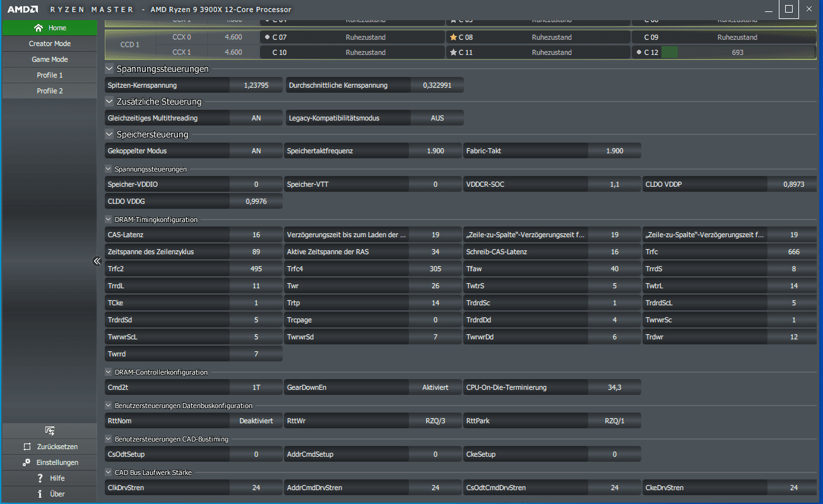This screenshot has height=504, width=823.
Task: Toggle Gekoppelter Modus AN value
Action: 256,151
